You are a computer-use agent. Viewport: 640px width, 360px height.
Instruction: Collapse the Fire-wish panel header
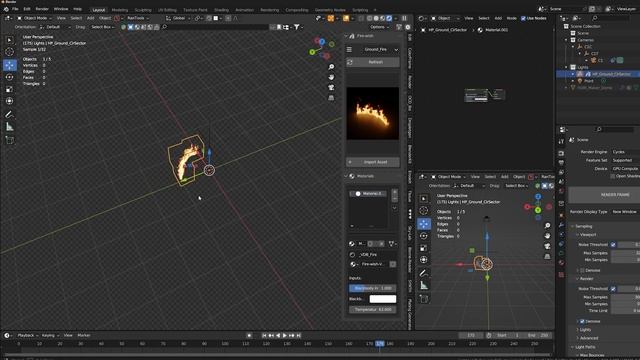click(364, 36)
